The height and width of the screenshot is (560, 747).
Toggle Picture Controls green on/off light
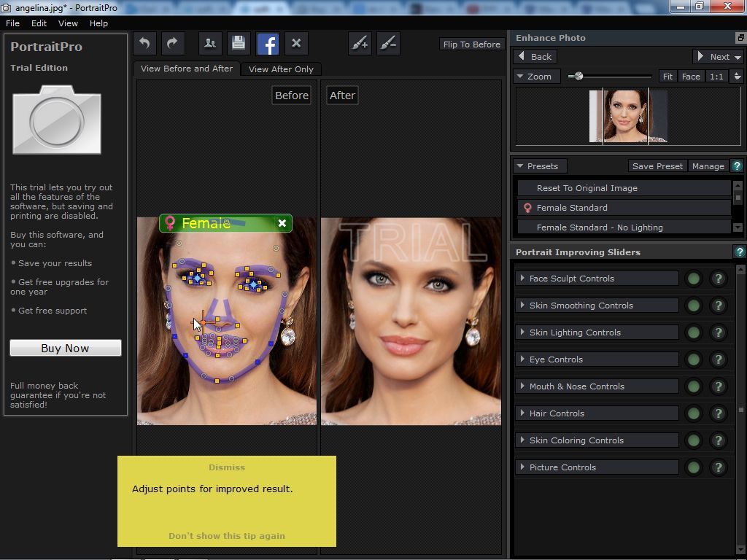[694, 467]
